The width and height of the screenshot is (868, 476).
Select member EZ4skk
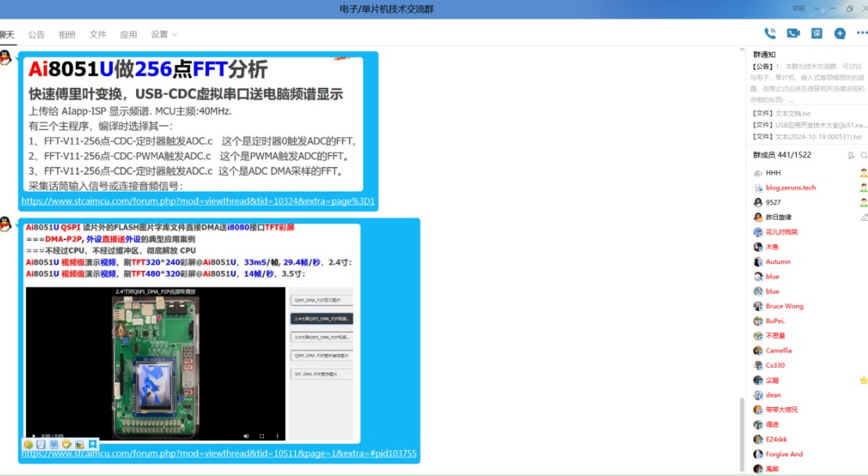(776, 439)
